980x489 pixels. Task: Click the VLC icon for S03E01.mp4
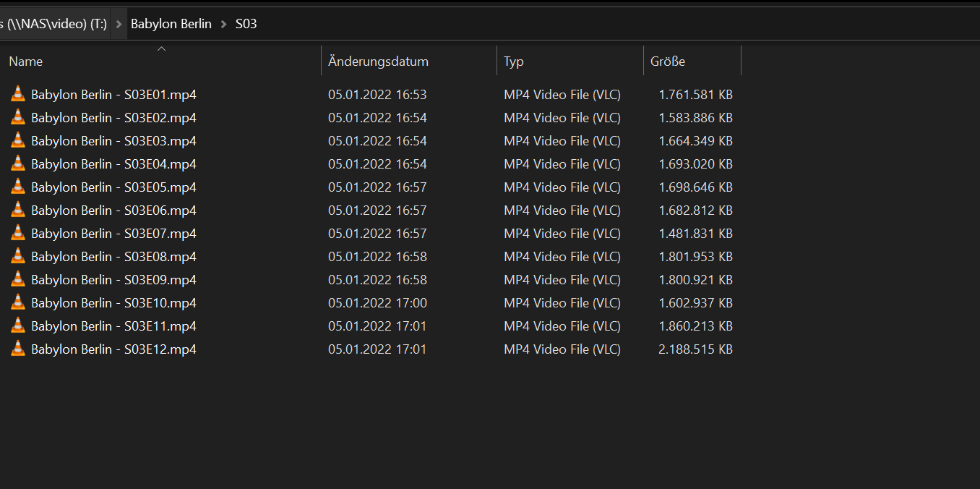[x=18, y=94]
